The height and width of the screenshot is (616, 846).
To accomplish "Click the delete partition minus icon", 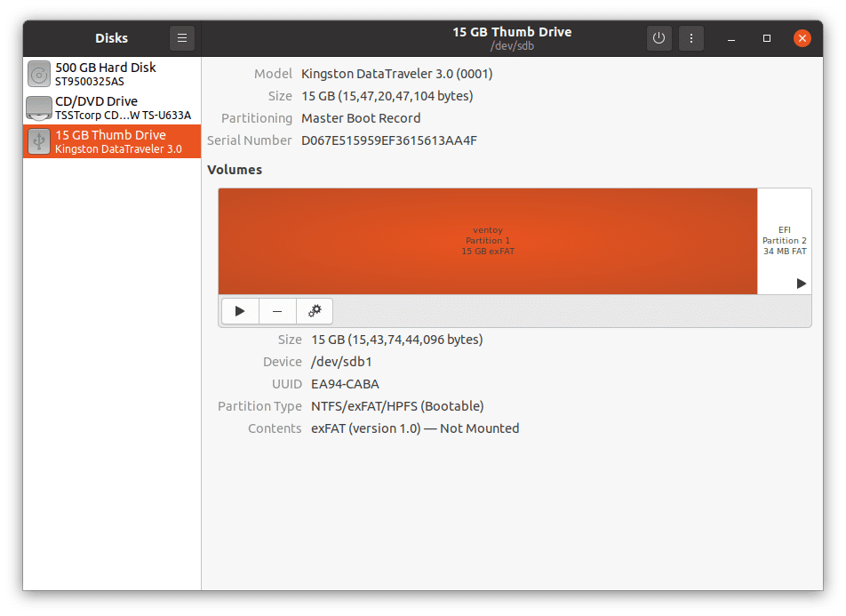I will 276,310.
